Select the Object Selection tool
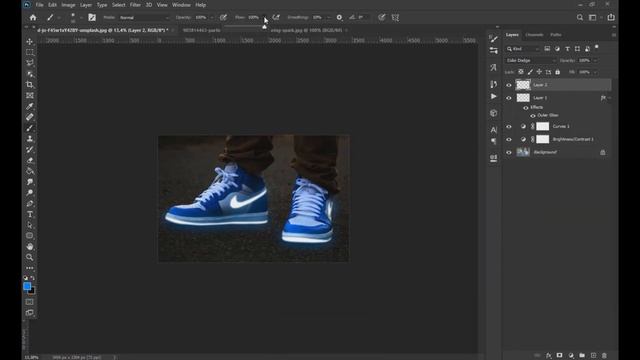This screenshot has width=640, height=360. 30,74
